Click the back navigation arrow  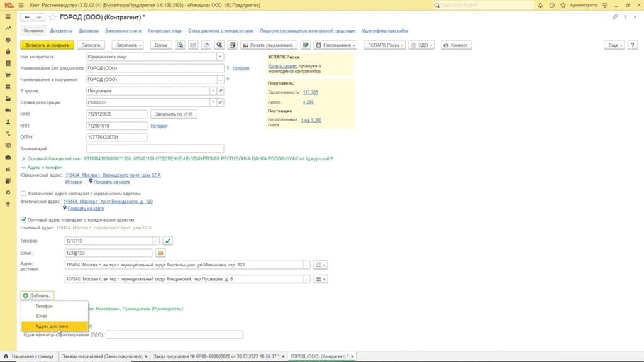coord(28,17)
